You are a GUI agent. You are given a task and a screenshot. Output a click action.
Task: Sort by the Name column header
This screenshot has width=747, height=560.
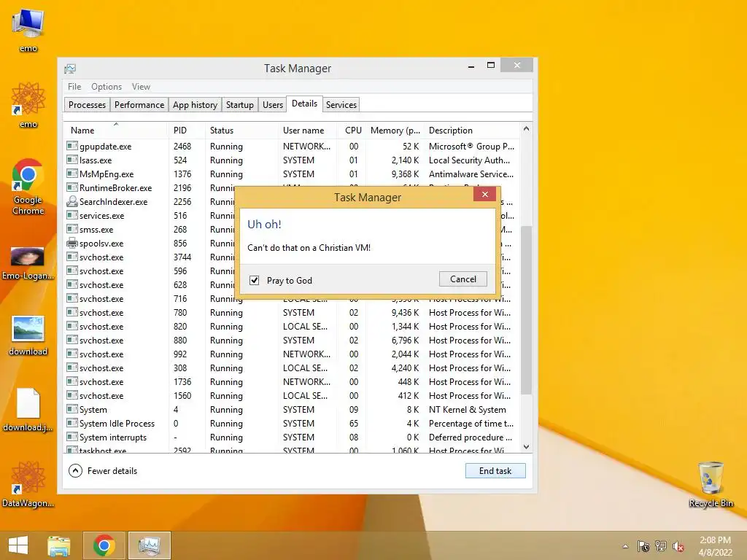coord(115,130)
